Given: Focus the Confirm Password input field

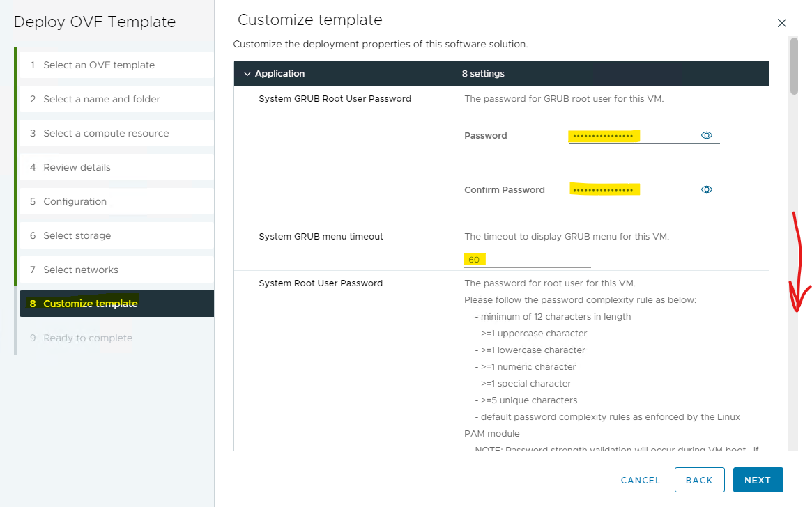Looking at the screenshot, I should point(631,190).
